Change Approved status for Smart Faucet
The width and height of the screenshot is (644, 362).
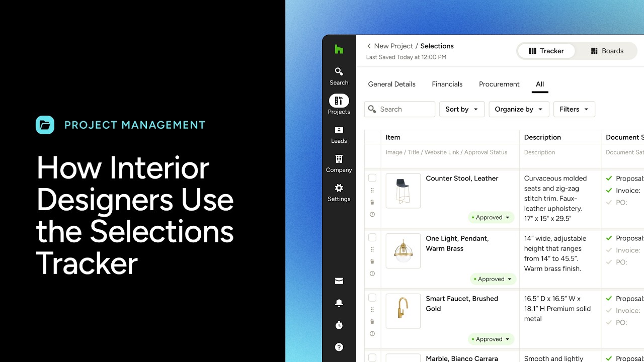point(491,339)
